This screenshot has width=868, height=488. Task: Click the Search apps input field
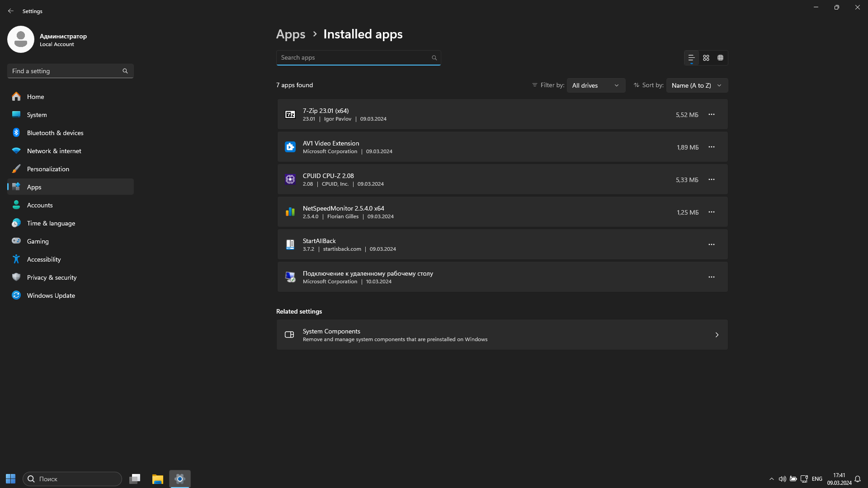pyautogui.click(x=353, y=58)
